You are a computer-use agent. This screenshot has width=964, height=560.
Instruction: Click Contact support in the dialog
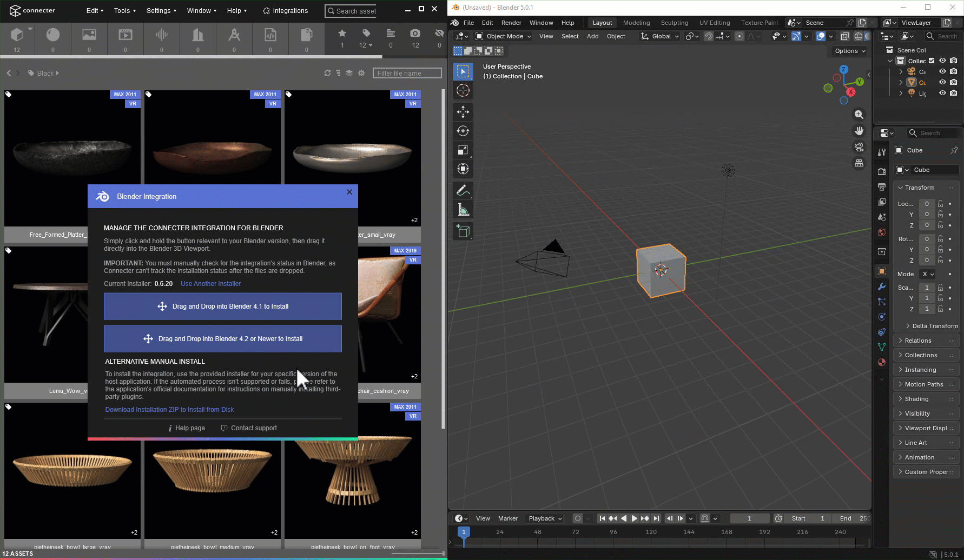point(249,428)
